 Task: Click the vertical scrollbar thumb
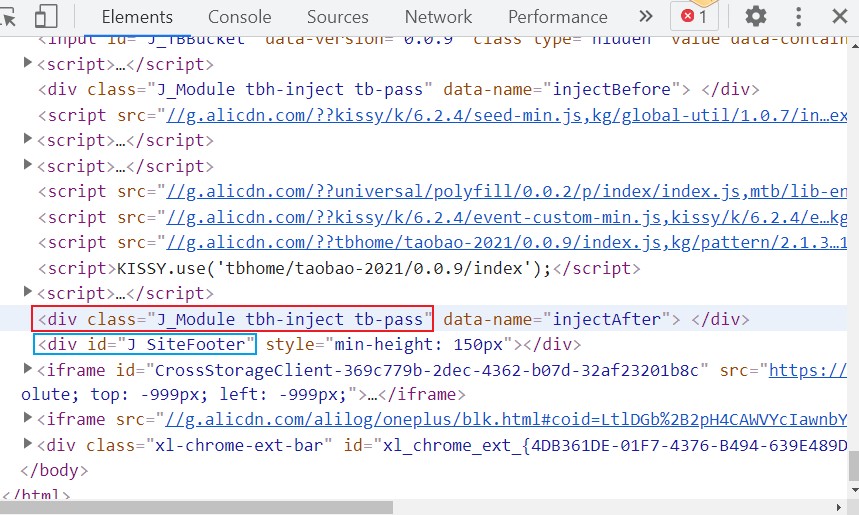[x=854, y=466]
